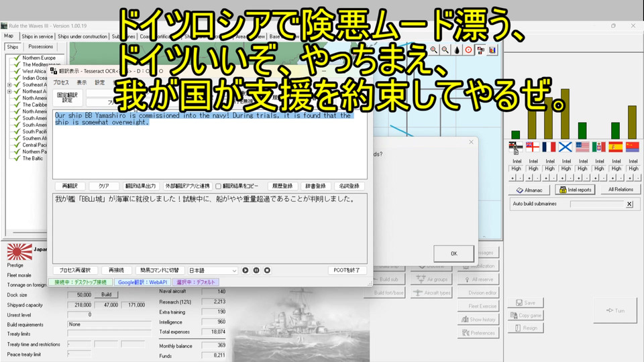Image resolution: width=644 pixels, height=362 pixels.
Task: Click the Google翻訳:WebAPI status label
Action: [142, 282]
